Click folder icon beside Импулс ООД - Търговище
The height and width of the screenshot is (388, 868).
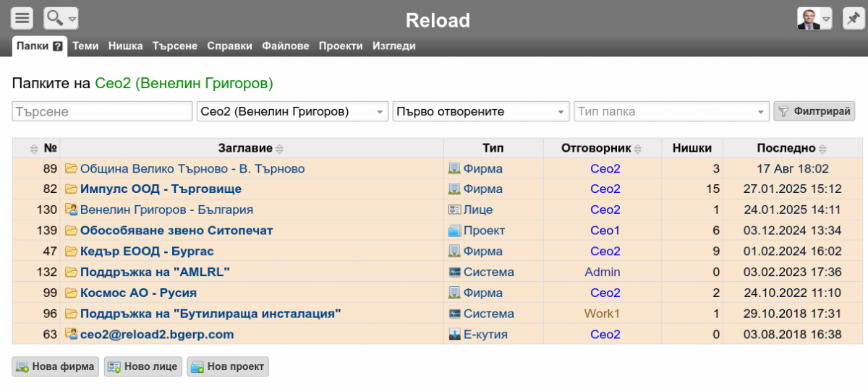point(71,189)
